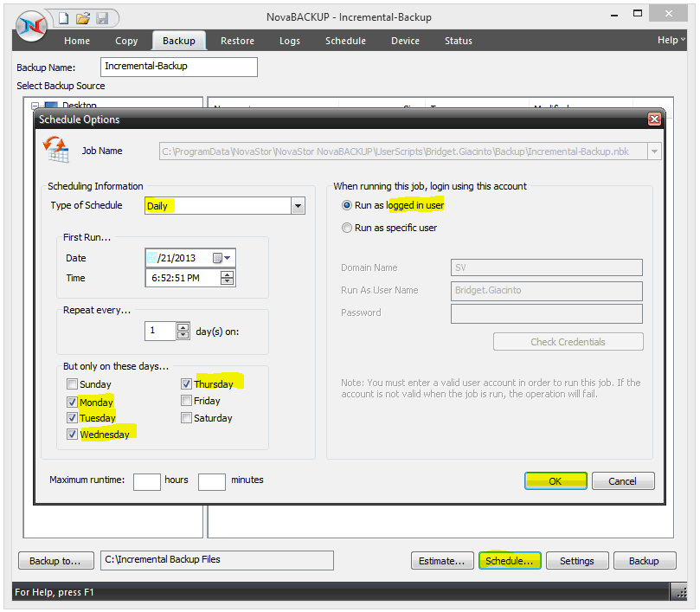Select Run as specific user option
The image size is (700, 612).
point(346,228)
